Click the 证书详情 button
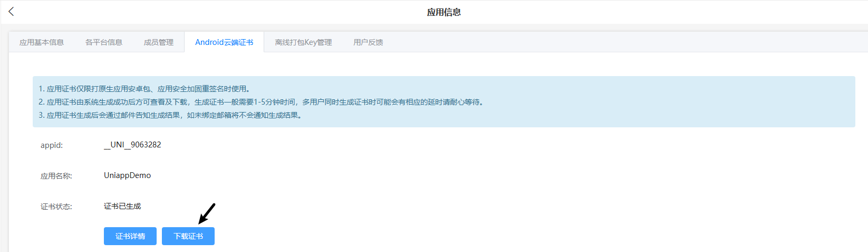The width and height of the screenshot is (868, 252). 130,236
